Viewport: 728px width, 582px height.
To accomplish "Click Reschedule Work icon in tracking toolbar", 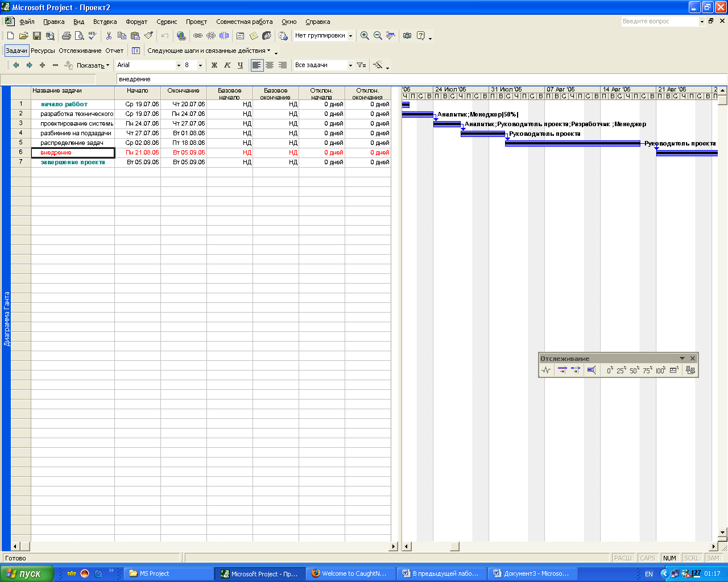I will click(x=576, y=371).
